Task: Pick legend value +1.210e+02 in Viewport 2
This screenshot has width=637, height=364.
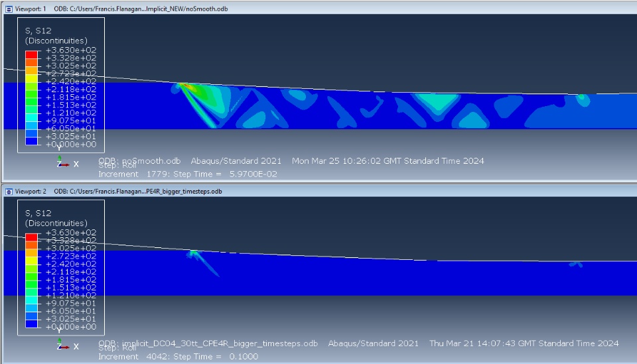Action: point(71,296)
